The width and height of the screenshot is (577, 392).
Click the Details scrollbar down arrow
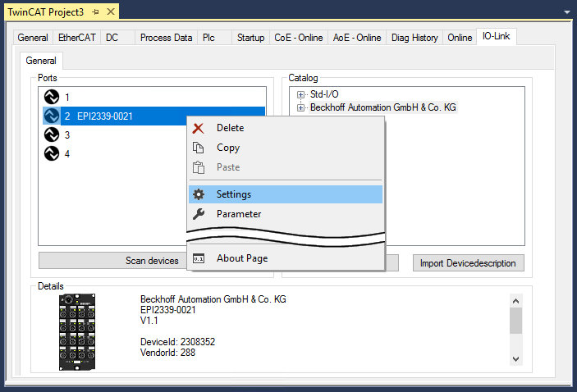516,359
